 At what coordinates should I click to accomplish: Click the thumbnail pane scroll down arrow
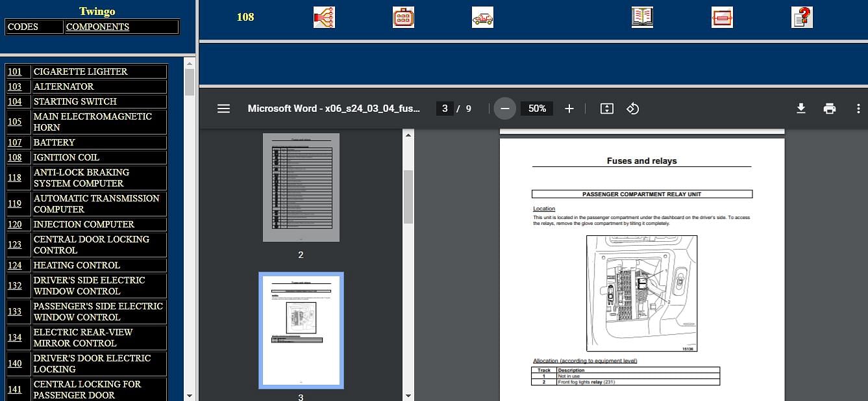(408, 395)
